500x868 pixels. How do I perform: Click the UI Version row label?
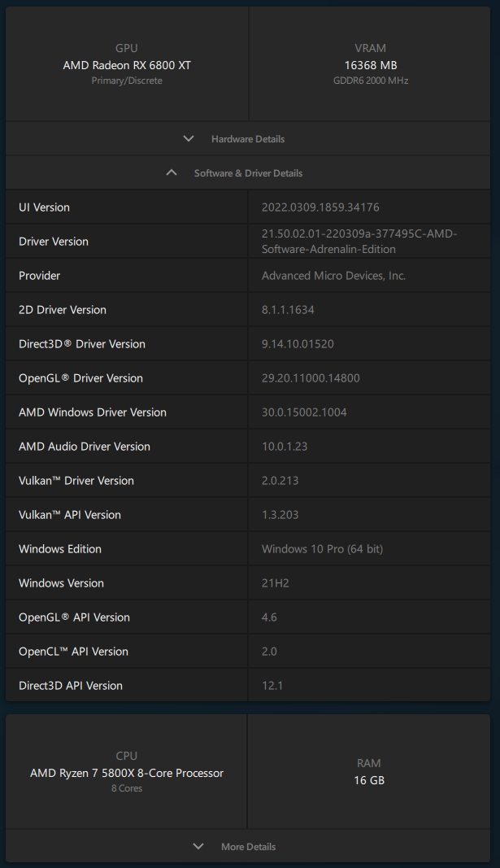click(44, 207)
